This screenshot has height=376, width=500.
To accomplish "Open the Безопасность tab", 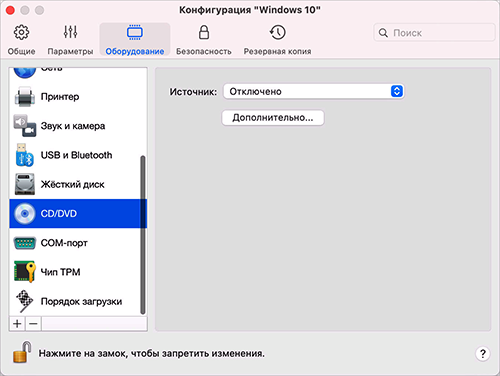I will (204, 39).
